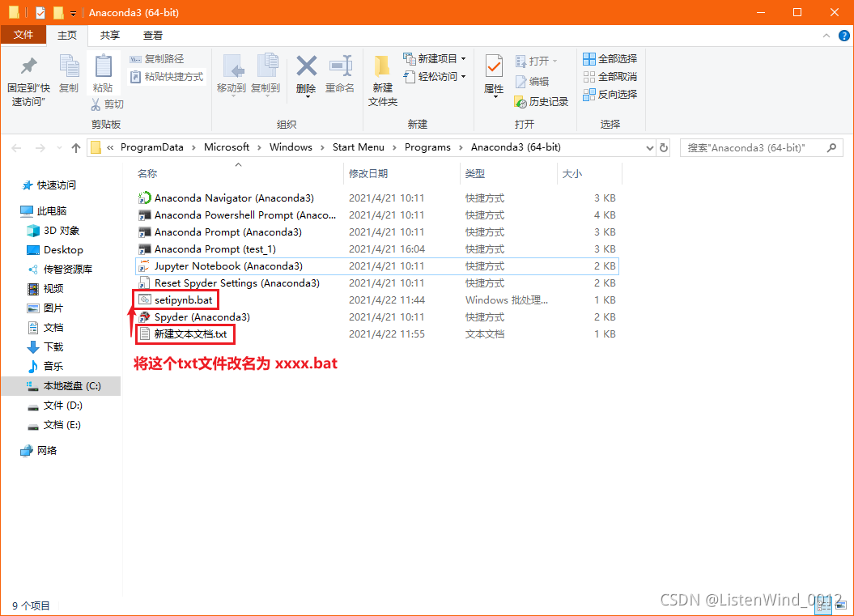Screen dimensions: 854x616
Task: Click Windows in the address path
Action: pos(291,147)
